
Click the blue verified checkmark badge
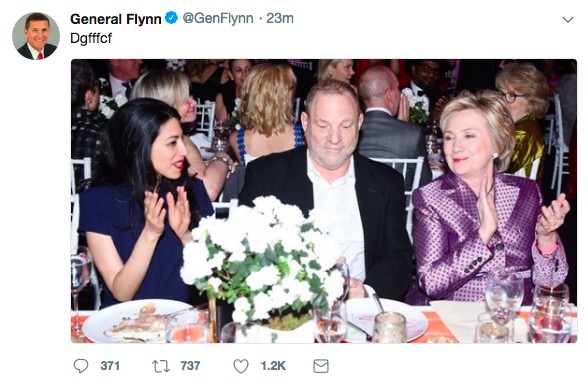pos(171,18)
